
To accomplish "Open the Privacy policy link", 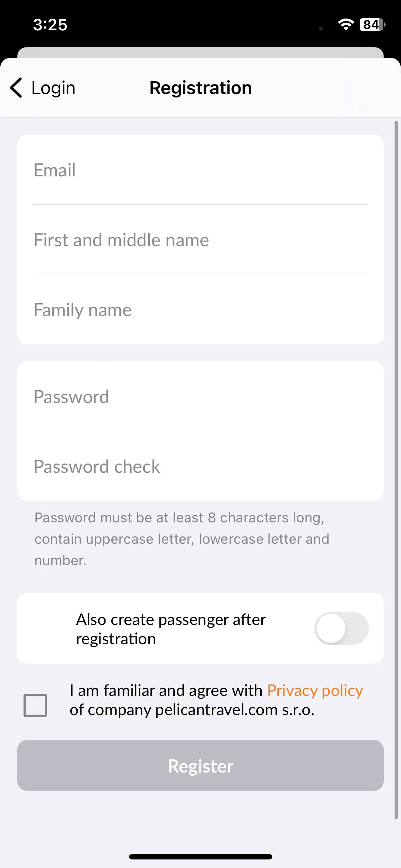I will [x=315, y=691].
